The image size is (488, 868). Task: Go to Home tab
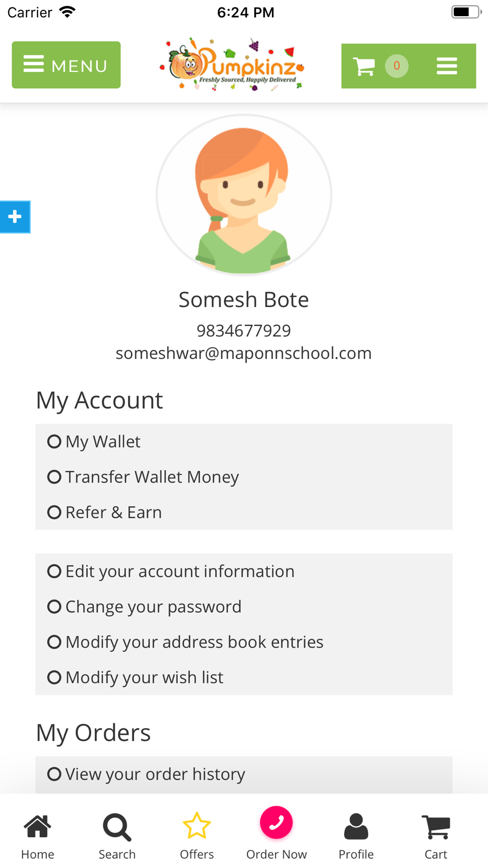click(x=38, y=837)
